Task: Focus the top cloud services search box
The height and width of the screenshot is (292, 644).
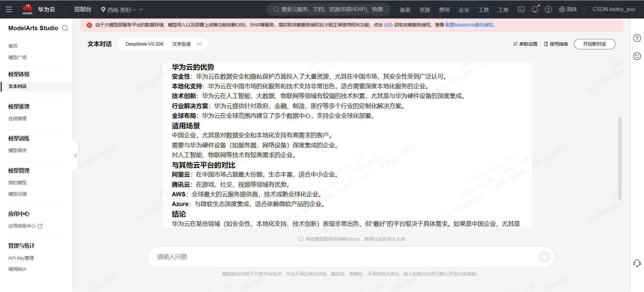Action: pos(329,9)
